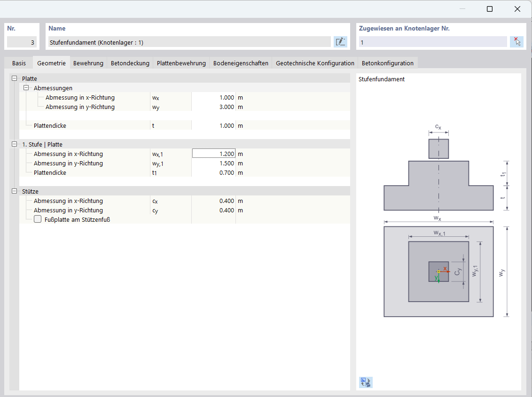Select Platte Abmessung in x-Richtung row label
This screenshot has height=397, width=532.
coord(80,97)
